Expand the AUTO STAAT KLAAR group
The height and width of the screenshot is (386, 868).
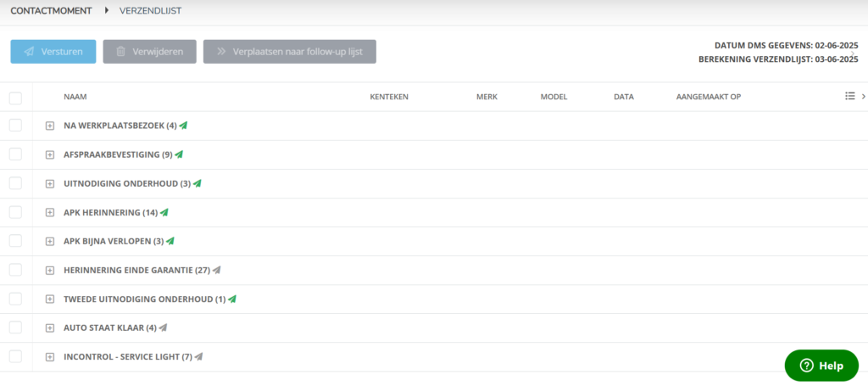point(50,328)
